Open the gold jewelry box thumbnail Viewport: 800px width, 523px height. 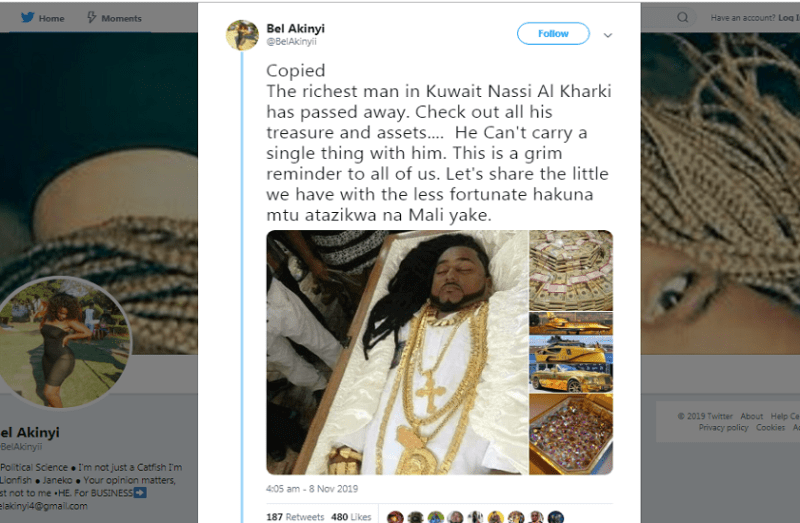[571, 433]
